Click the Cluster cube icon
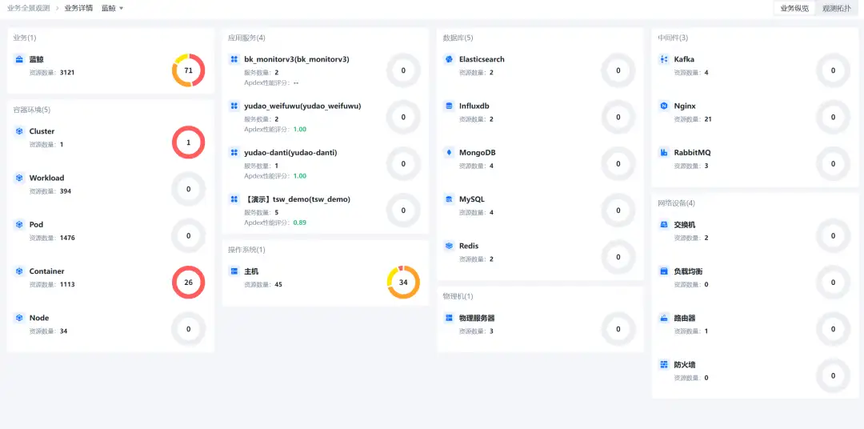Screen dimensions: 864x429 [x=19, y=131]
